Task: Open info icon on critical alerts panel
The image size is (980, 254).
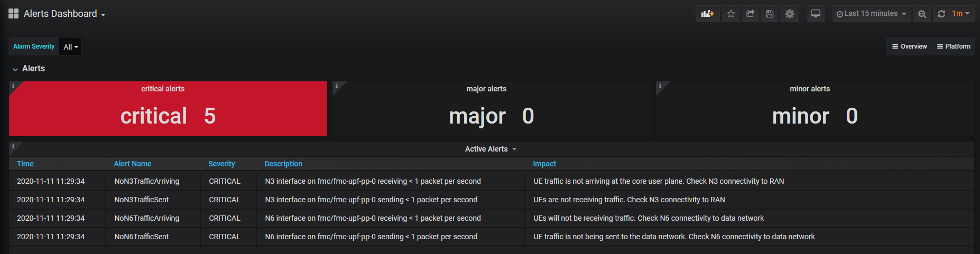Action: click(x=13, y=86)
